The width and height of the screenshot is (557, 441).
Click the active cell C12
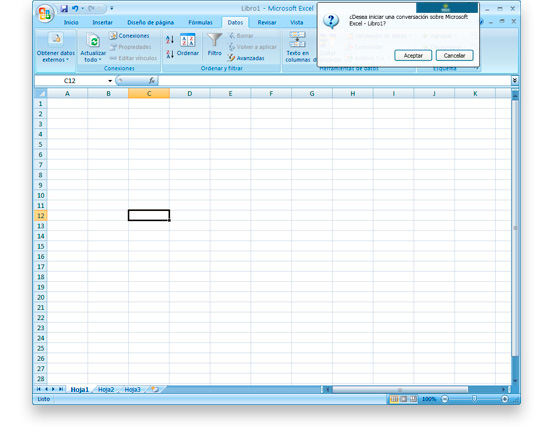click(x=149, y=215)
